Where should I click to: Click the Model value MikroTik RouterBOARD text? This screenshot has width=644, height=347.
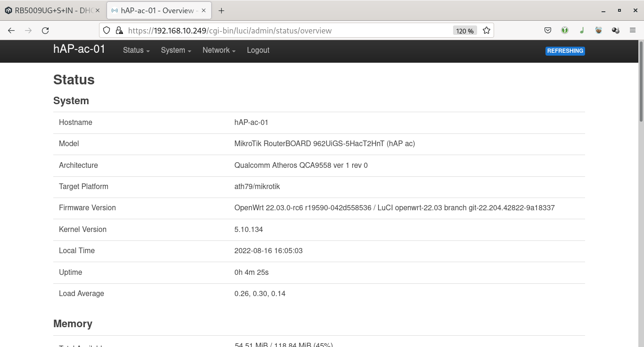tap(325, 144)
